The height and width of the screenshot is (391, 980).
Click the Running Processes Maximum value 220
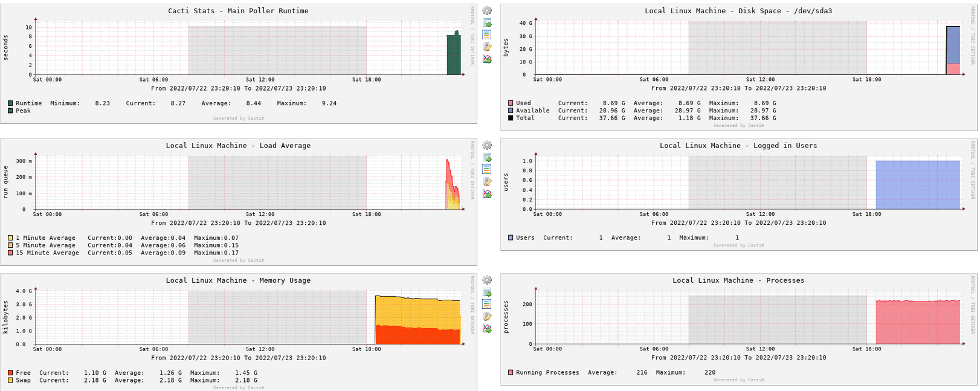tap(710, 373)
